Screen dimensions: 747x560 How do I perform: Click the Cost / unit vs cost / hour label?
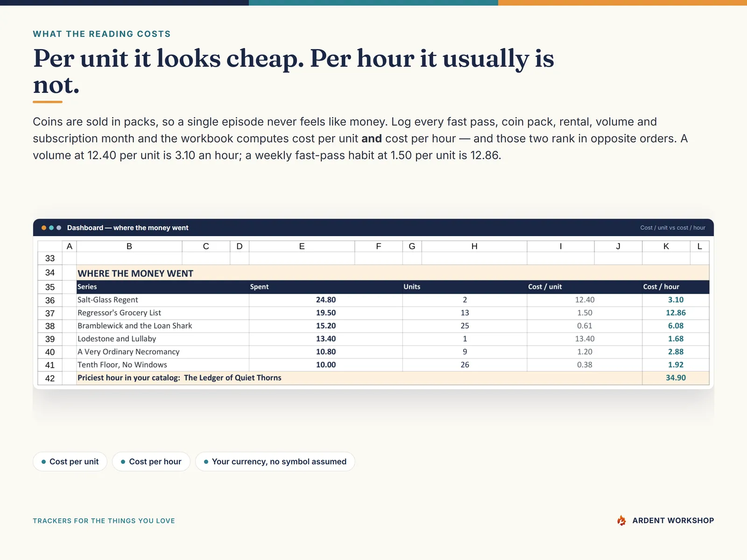[x=673, y=228]
